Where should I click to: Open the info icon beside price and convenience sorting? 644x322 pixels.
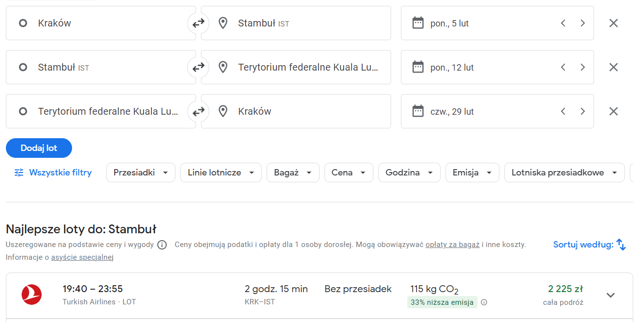[162, 245]
